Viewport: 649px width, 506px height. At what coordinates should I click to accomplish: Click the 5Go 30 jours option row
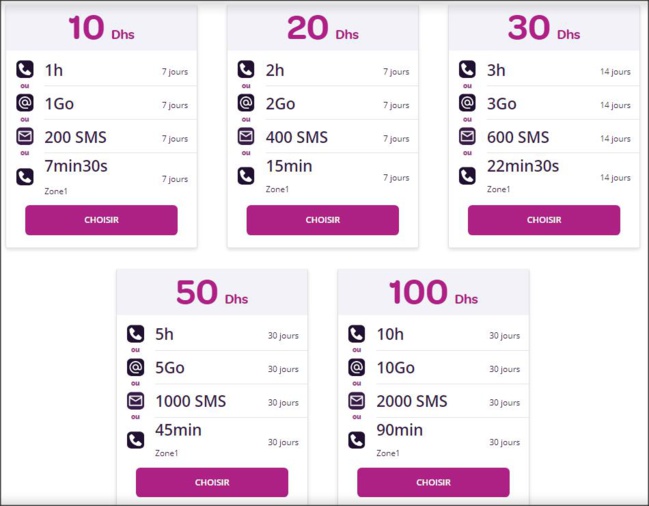[212, 368]
